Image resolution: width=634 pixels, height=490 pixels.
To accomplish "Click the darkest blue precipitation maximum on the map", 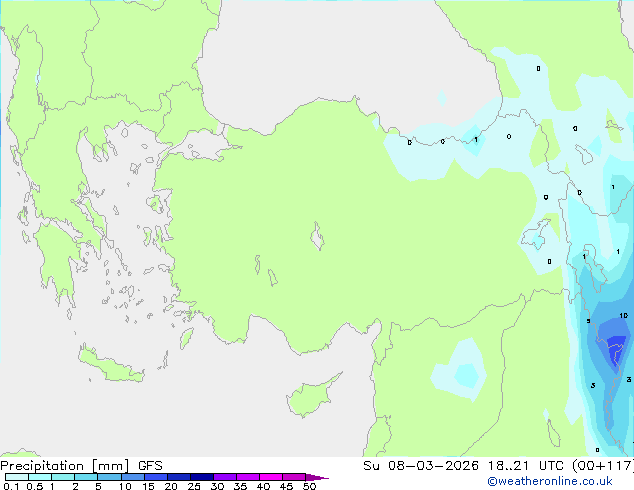I will pyautogui.click(x=617, y=348).
